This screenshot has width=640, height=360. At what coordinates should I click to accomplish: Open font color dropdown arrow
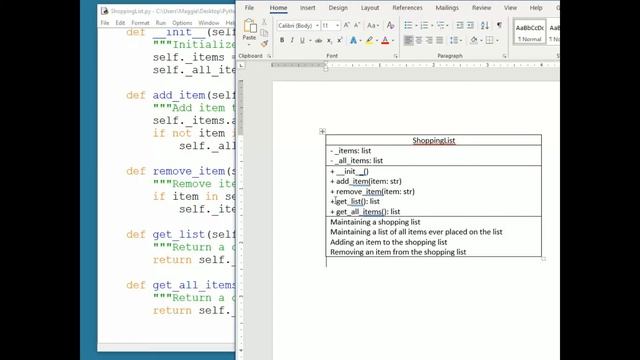pyautogui.click(x=393, y=40)
